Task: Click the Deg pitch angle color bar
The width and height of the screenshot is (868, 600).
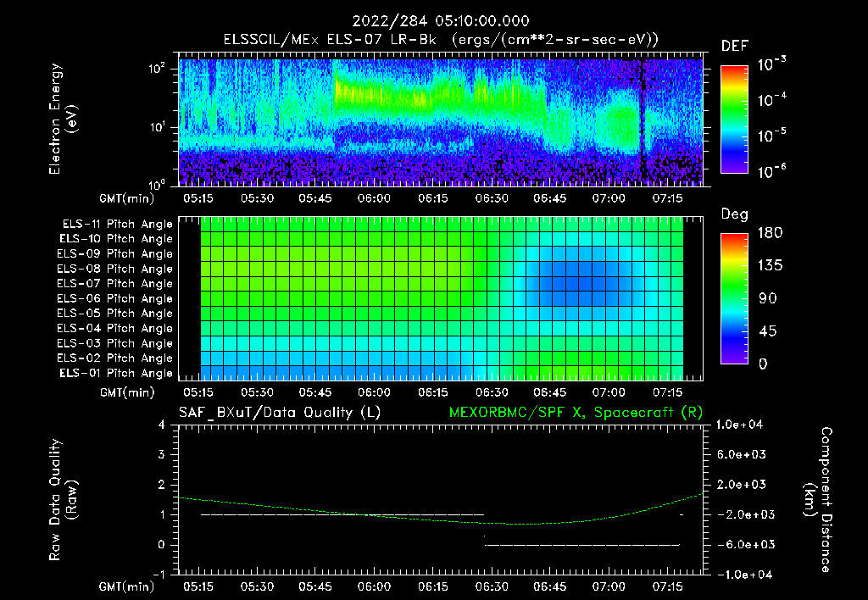Action: (734, 299)
